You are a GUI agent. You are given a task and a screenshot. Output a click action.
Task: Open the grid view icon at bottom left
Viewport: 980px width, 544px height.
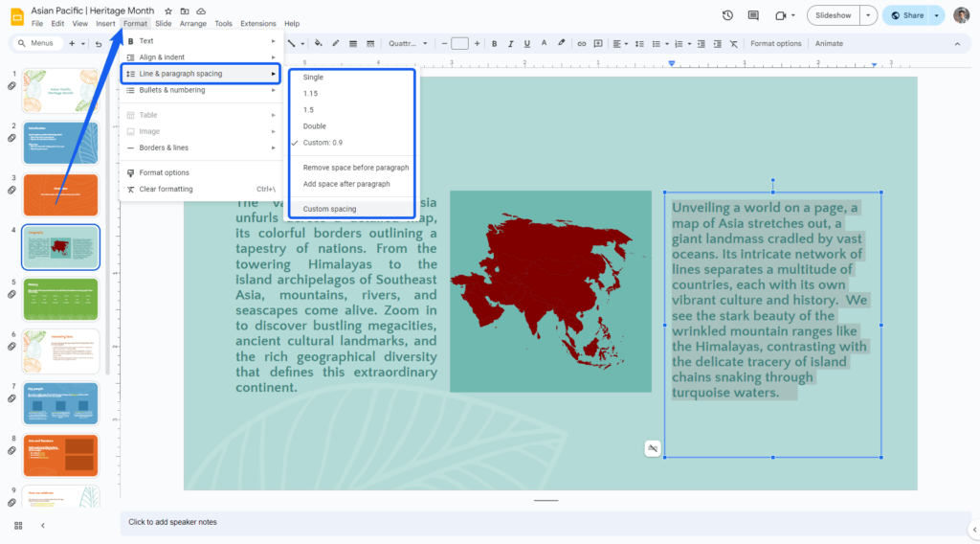(x=18, y=525)
